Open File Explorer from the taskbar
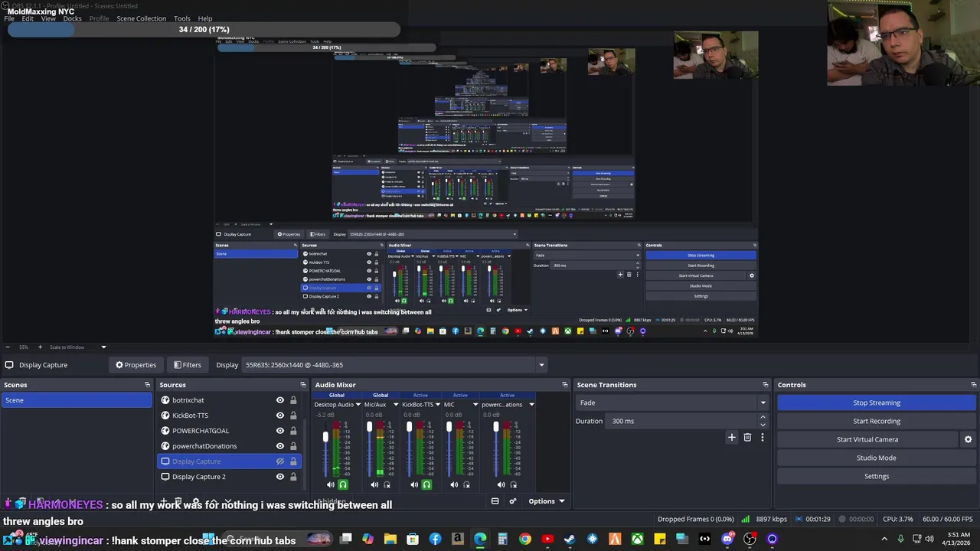Image resolution: width=980 pixels, height=551 pixels. 390,540
